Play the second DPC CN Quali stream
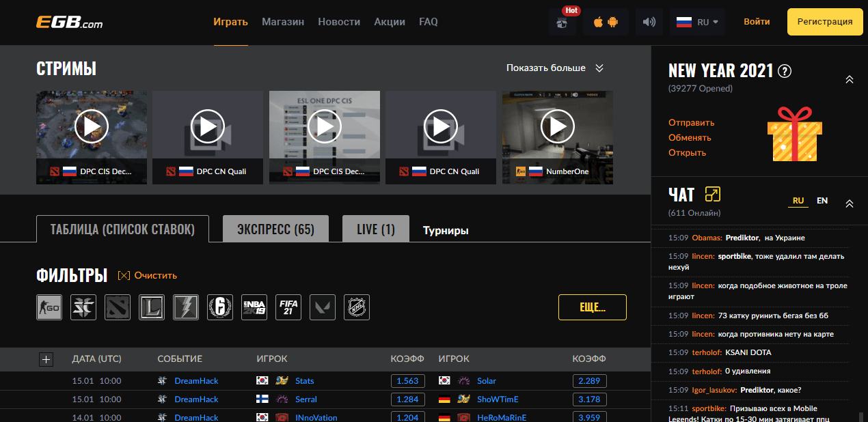 coord(441,126)
